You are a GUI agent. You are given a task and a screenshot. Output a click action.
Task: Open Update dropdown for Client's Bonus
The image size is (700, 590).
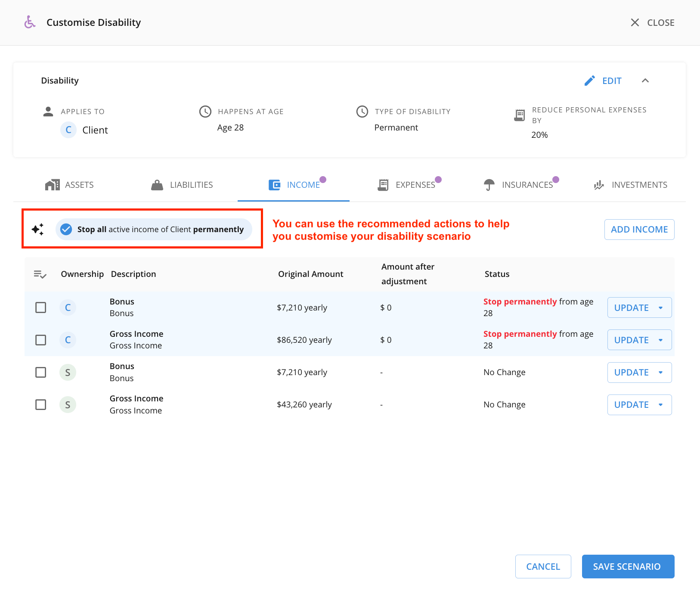click(x=639, y=307)
